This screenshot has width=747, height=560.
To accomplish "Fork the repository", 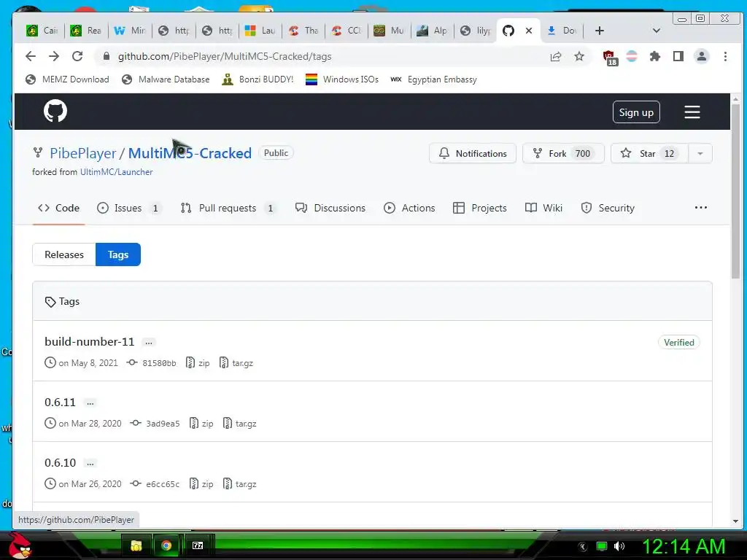I will (x=563, y=153).
